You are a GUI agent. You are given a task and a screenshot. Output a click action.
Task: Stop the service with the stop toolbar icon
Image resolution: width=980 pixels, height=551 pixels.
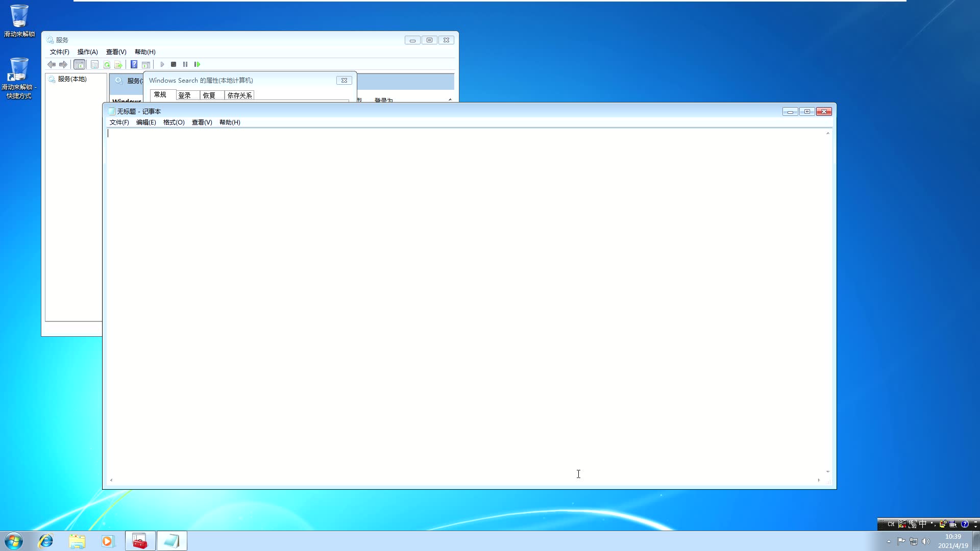(x=174, y=64)
